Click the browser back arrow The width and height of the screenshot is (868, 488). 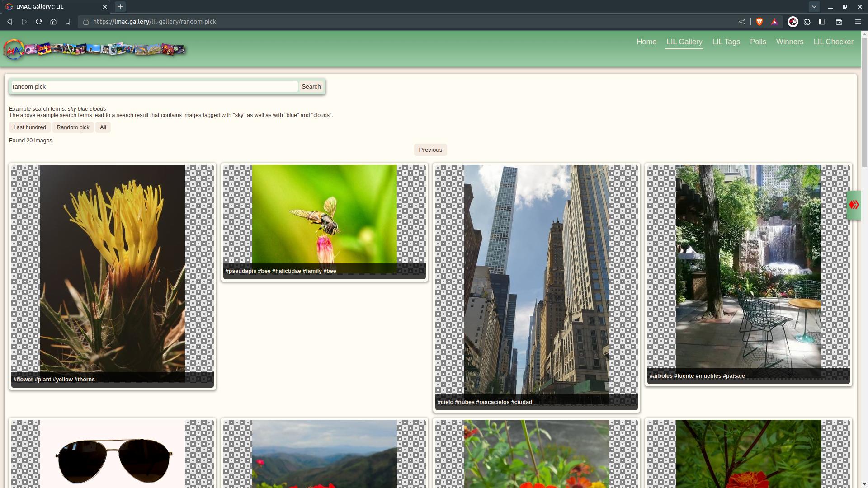click(9, 22)
